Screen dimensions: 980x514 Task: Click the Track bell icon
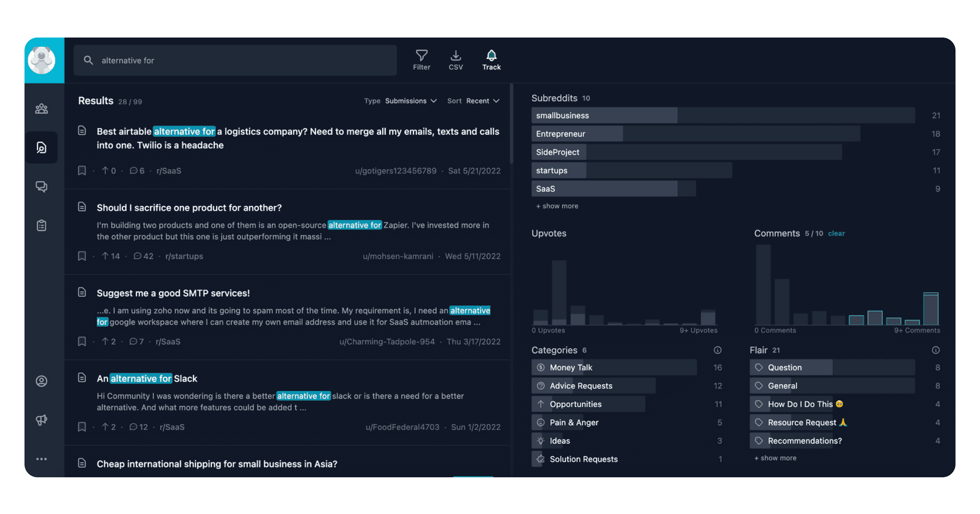point(491,60)
